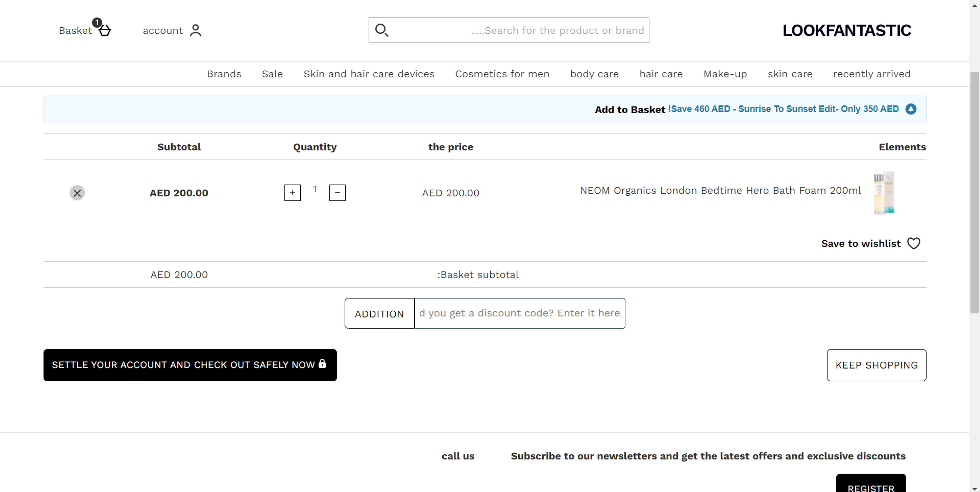Open the basket icon in header

coord(105,30)
